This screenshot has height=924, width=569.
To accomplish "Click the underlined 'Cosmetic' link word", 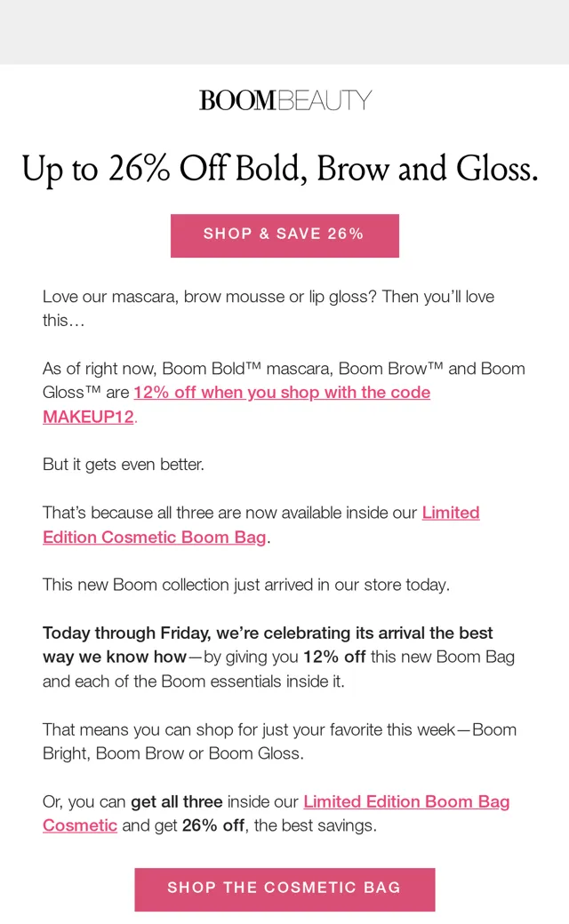I will tap(80, 825).
